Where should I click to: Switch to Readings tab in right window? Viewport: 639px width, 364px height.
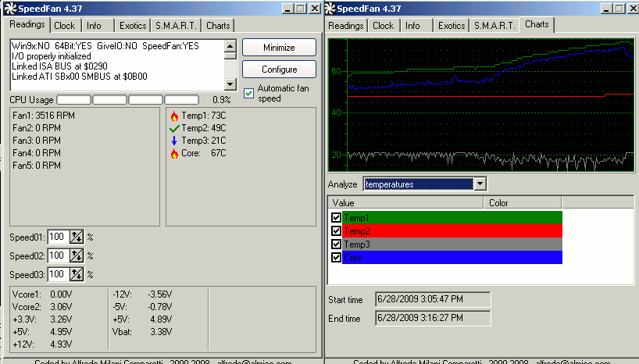click(x=345, y=26)
